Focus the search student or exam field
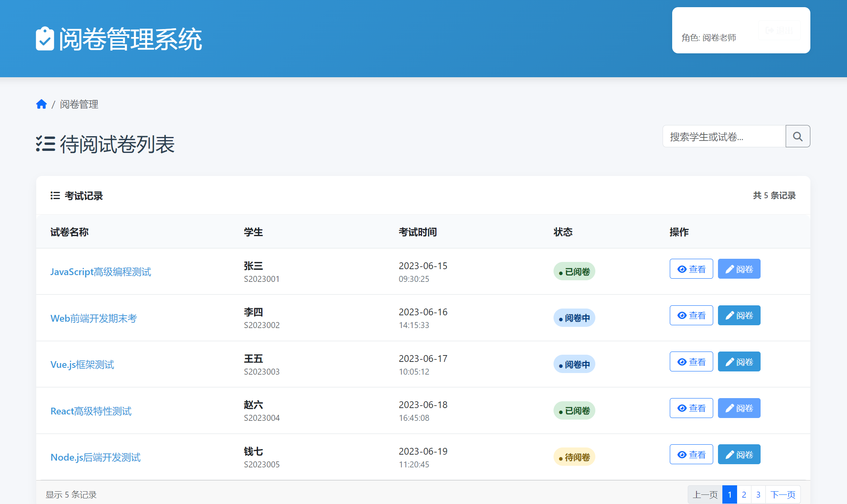This screenshot has width=847, height=504. [x=724, y=137]
